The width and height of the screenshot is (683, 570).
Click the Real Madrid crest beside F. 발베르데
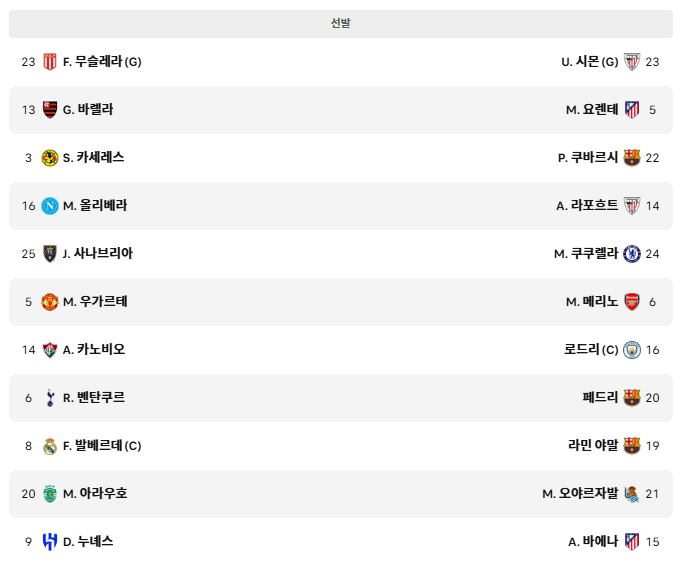point(50,446)
